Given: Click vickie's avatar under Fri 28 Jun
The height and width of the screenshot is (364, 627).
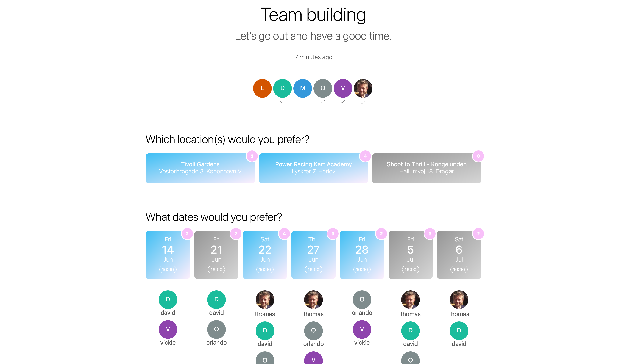Looking at the screenshot, I should coord(362,330).
